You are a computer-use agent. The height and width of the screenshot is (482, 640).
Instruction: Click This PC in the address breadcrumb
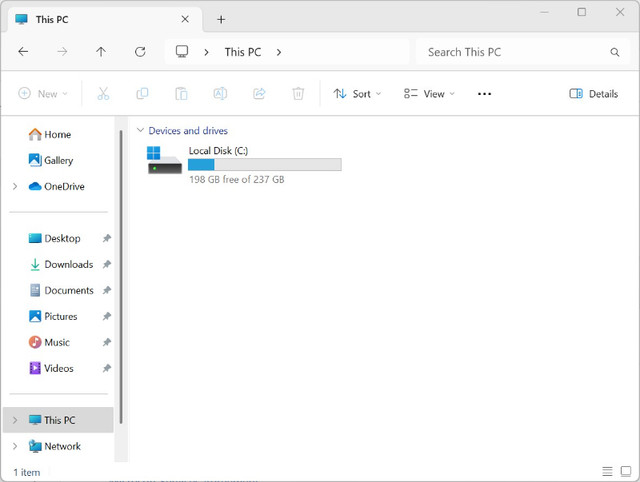243,52
